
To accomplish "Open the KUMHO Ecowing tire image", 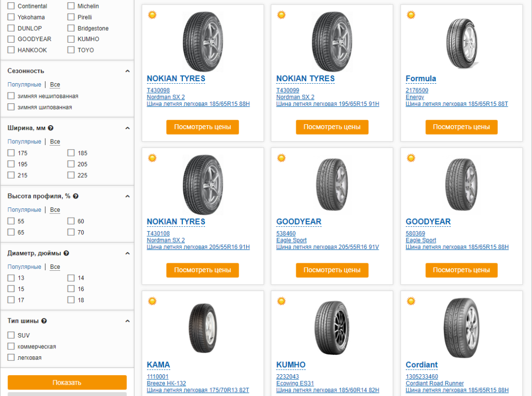I will [332, 328].
